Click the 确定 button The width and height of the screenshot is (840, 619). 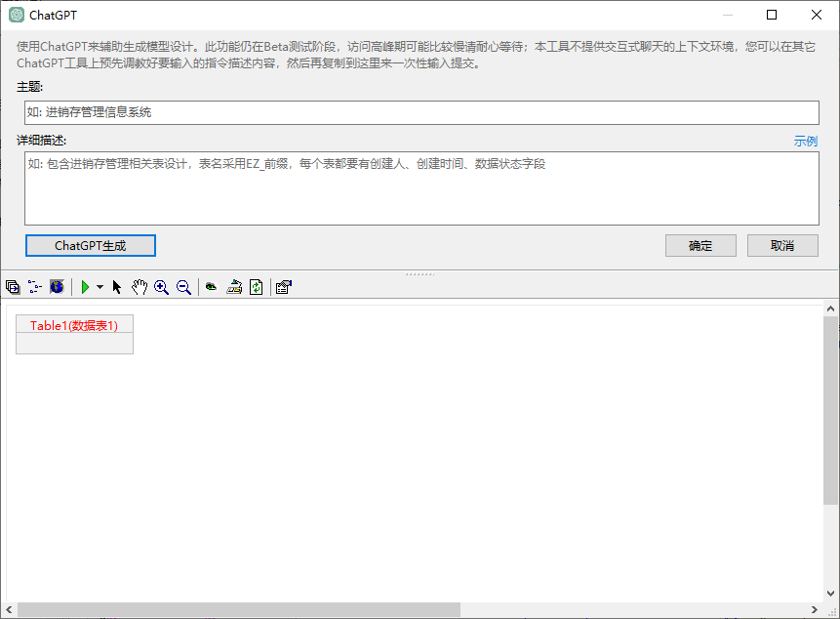tap(700, 245)
